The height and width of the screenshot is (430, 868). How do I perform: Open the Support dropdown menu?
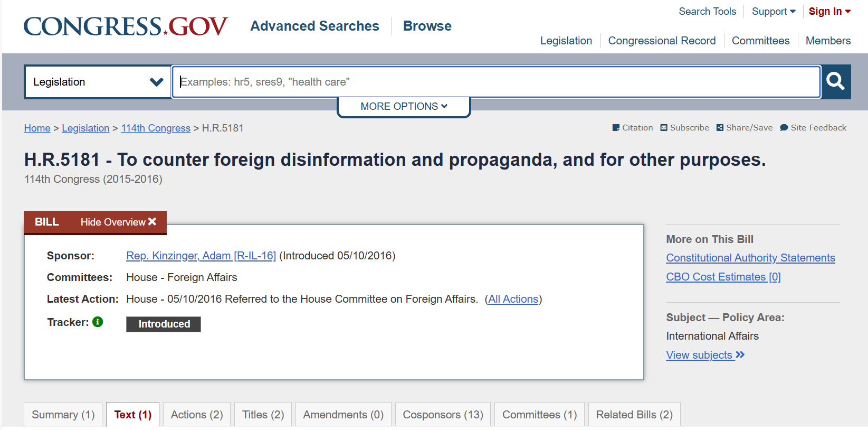click(774, 12)
